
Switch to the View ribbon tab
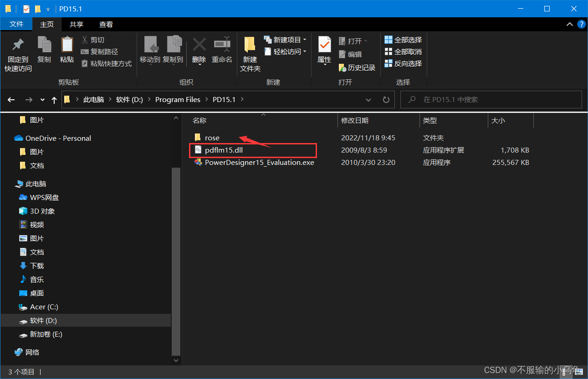(106, 24)
